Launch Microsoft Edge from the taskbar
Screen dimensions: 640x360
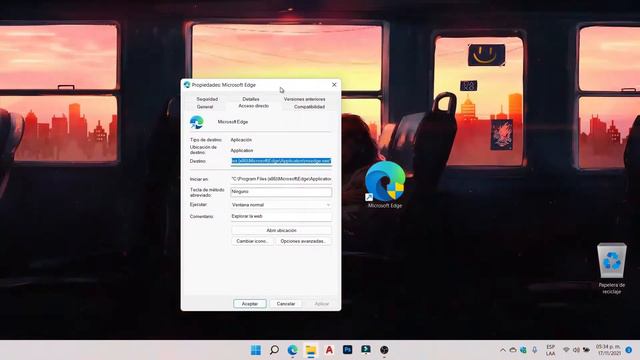pyautogui.click(x=292, y=350)
